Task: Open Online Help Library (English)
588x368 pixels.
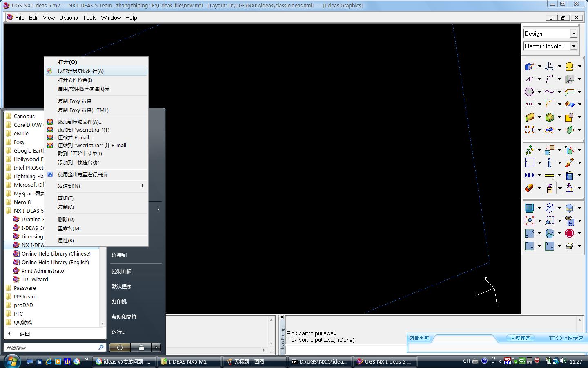Action: [55, 263]
